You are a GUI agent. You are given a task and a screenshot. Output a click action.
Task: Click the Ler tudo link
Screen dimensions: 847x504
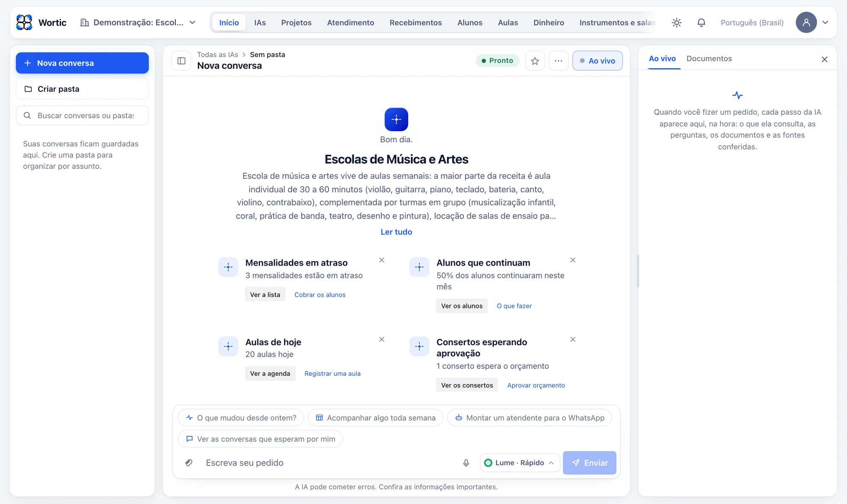pos(396,232)
